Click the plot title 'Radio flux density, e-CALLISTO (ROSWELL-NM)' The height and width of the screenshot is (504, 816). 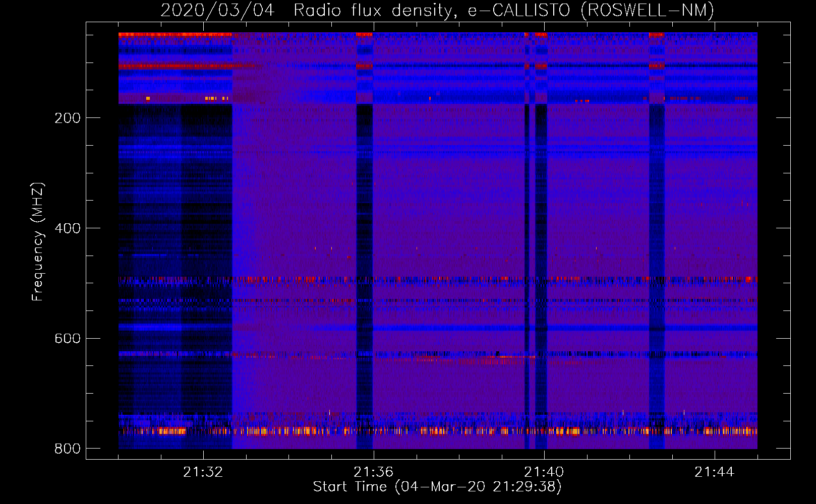pyautogui.click(x=504, y=11)
